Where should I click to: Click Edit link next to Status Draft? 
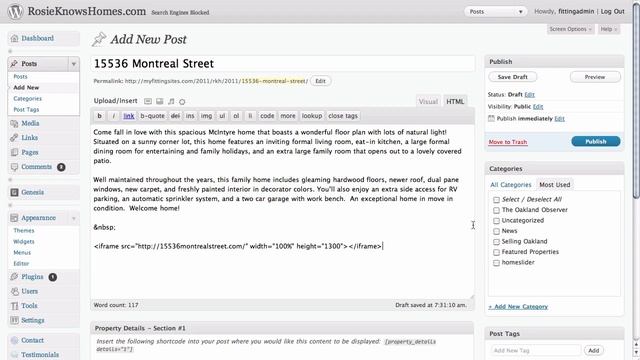(x=529, y=95)
